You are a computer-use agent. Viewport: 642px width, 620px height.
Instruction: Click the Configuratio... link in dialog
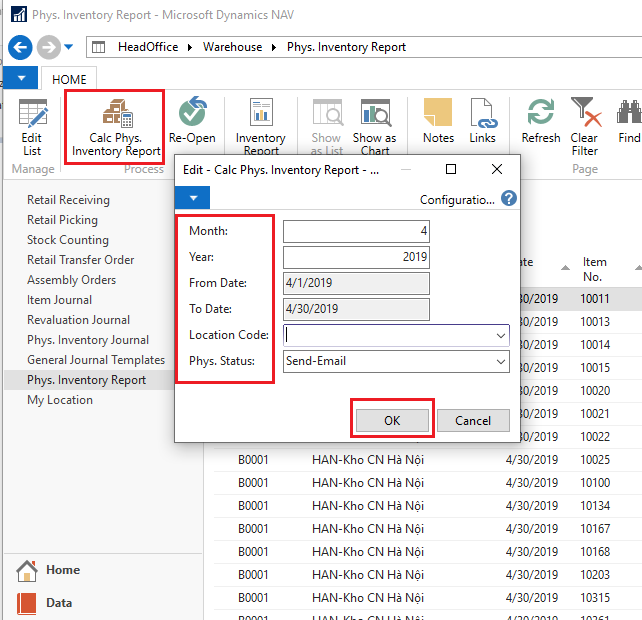pyautogui.click(x=457, y=200)
